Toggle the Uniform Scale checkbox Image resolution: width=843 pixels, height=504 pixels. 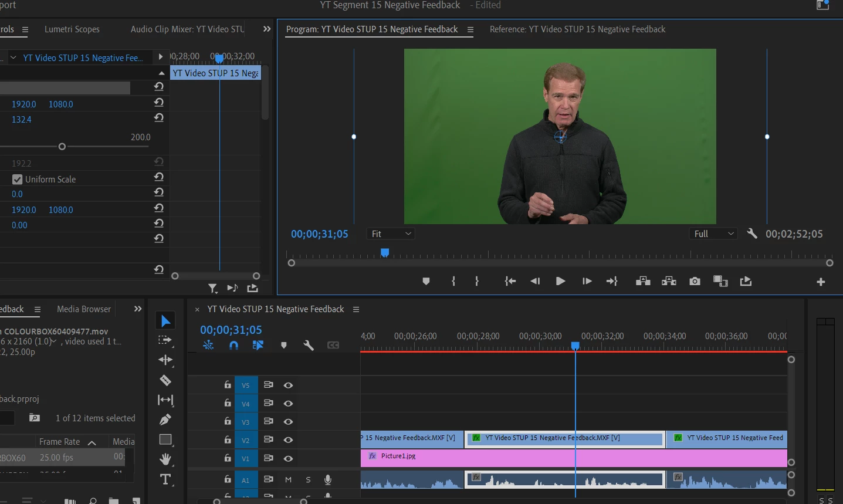(17, 180)
